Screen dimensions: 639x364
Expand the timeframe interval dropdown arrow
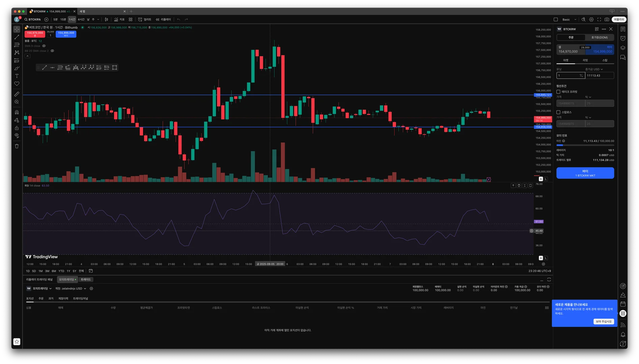click(98, 20)
